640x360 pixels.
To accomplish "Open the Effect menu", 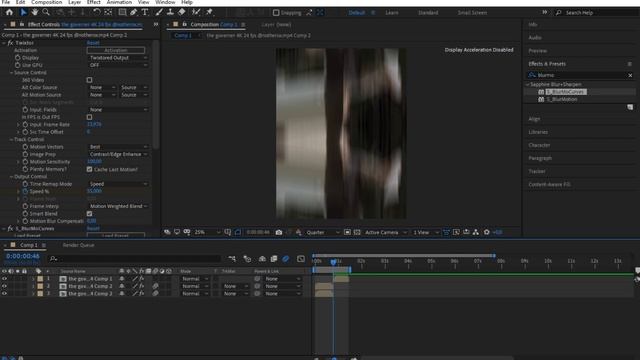I will [x=93, y=2].
